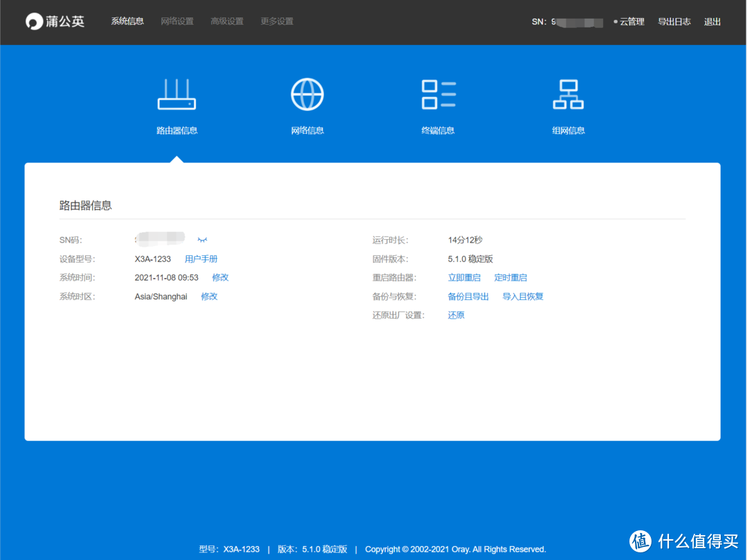Toggle SN code visibility eye icon
Image resolution: width=747 pixels, height=560 pixels.
pos(202,240)
